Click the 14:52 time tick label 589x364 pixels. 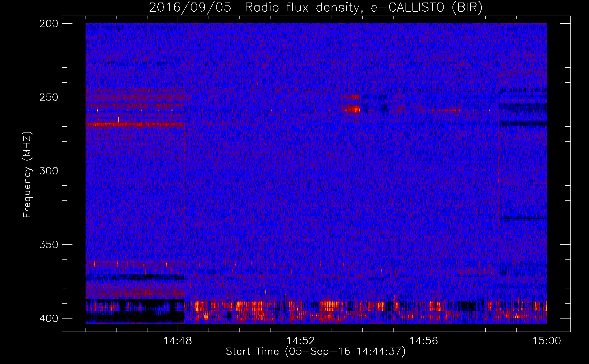(301, 341)
